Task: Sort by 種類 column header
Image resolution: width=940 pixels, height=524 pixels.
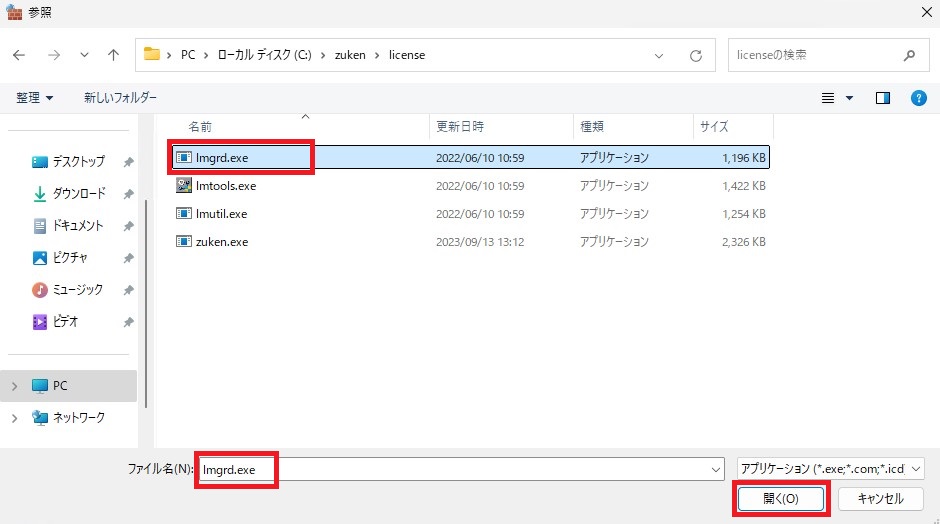Action: [x=592, y=127]
